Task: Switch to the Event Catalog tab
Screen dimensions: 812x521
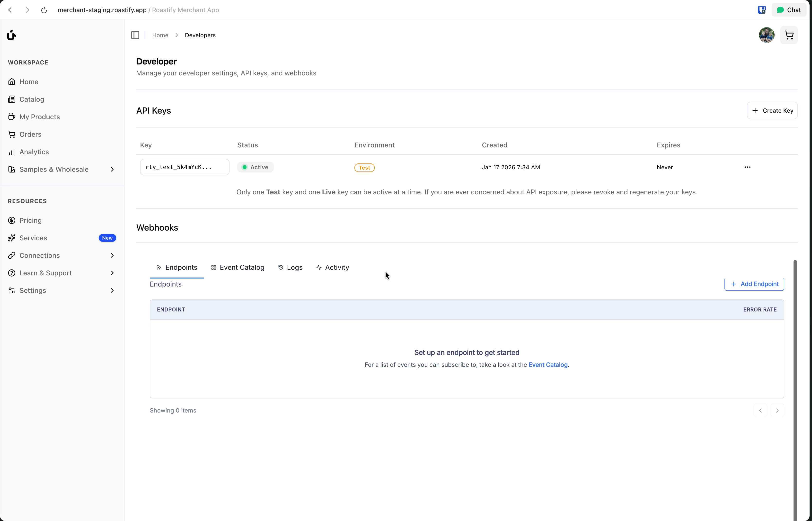Action: coord(238,268)
